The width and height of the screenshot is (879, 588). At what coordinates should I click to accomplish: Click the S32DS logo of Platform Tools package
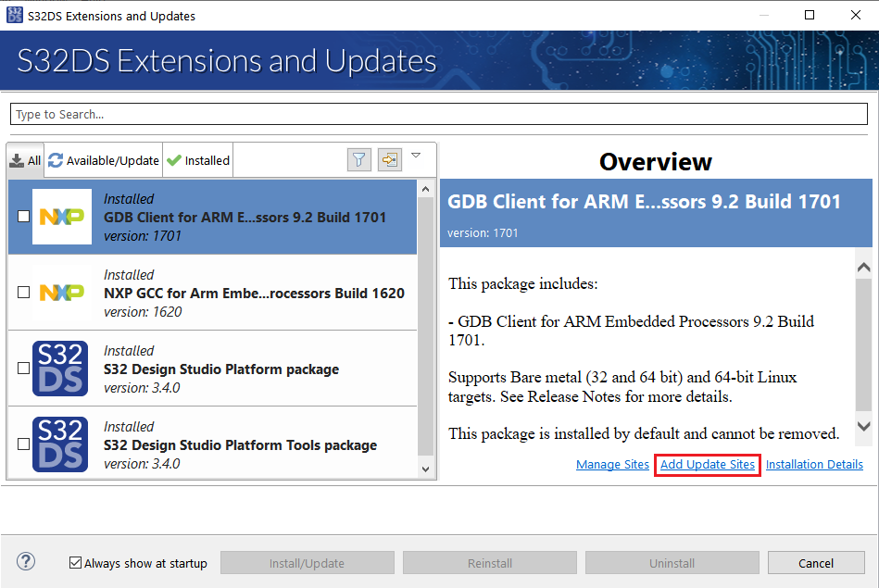(60, 444)
